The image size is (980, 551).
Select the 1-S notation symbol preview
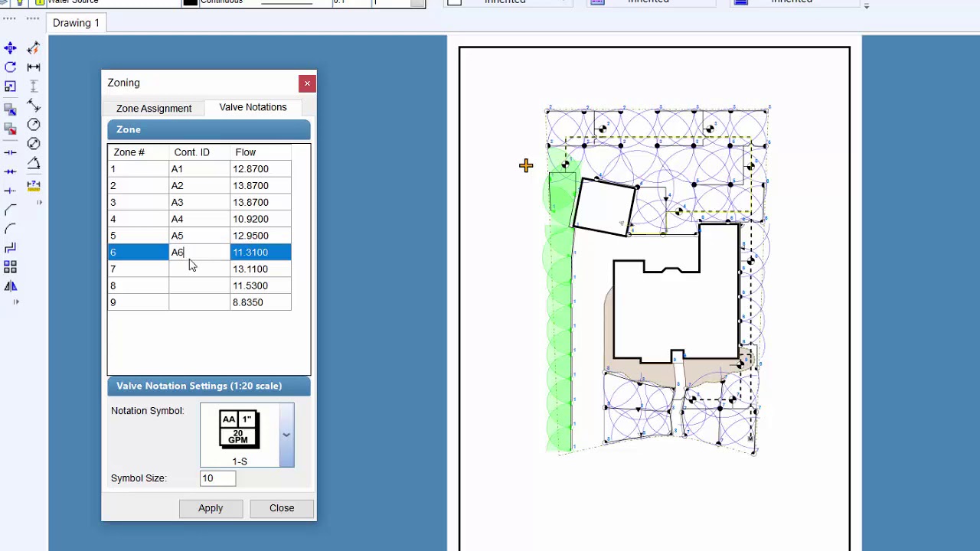click(x=240, y=435)
